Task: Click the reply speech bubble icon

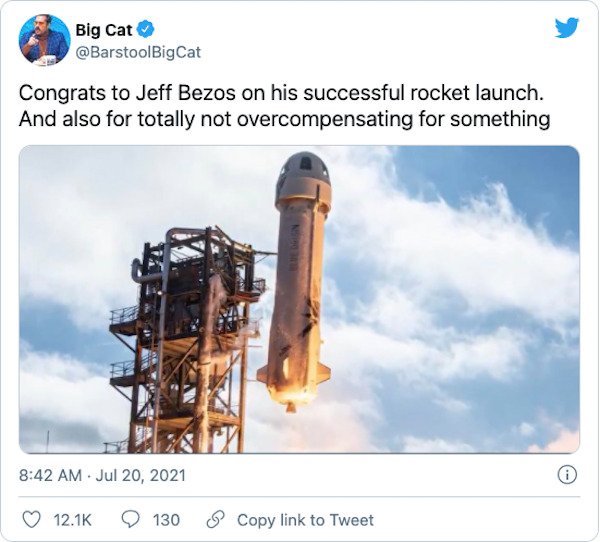Action: [130, 520]
